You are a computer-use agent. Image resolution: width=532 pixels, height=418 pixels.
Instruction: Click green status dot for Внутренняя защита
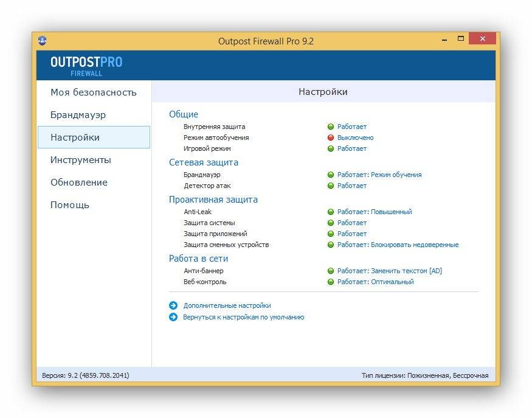tap(331, 127)
